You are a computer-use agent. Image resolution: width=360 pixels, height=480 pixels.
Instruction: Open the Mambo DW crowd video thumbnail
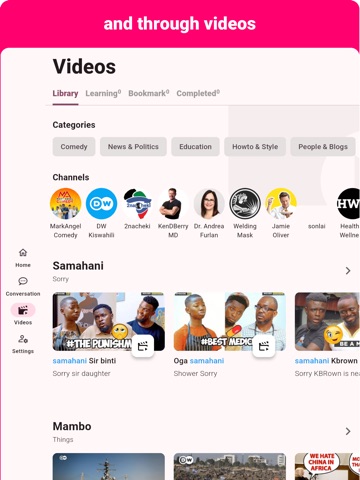[x=230, y=466]
